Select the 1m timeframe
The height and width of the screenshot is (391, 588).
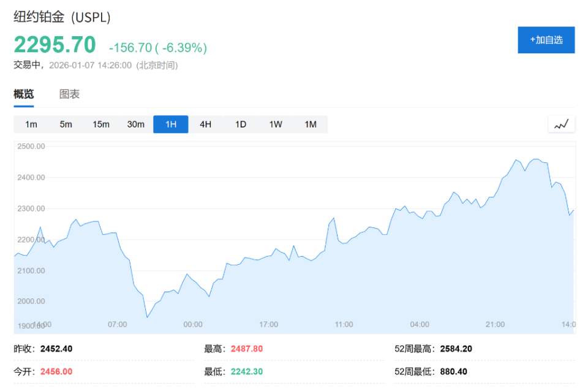point(31,124)
